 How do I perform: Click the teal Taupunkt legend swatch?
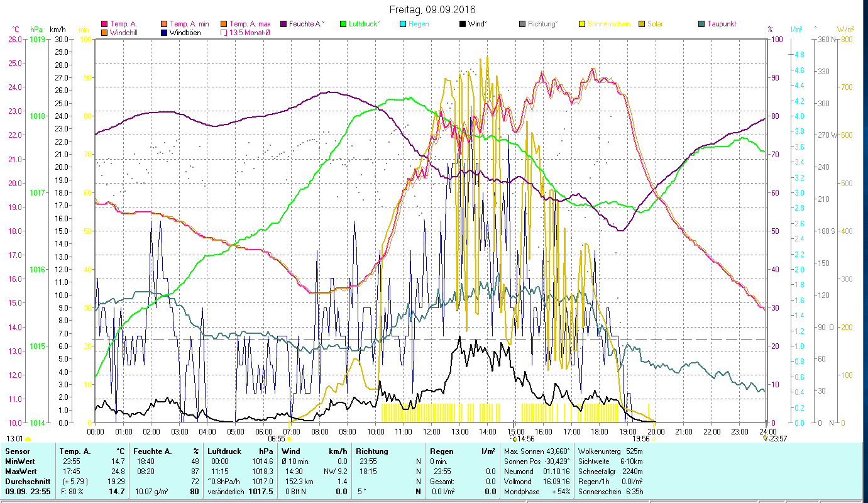[x=701, y=24]
